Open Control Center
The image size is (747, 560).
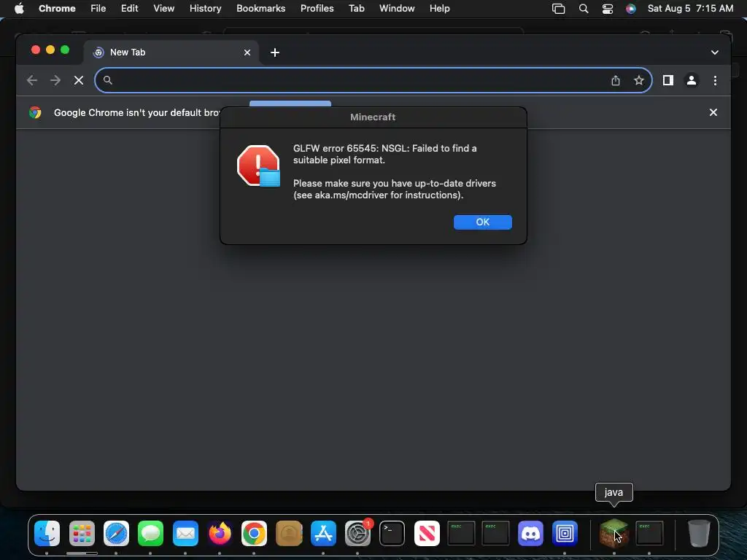(608, 9)
